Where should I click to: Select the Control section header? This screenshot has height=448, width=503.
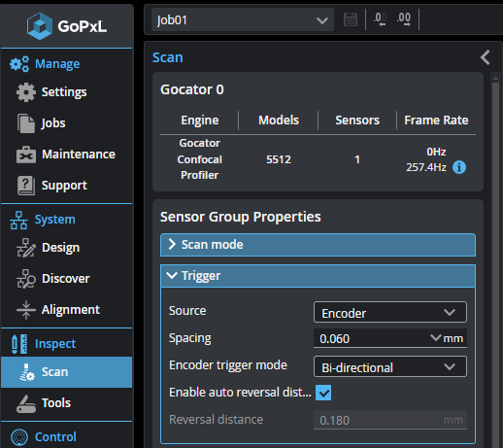(55, 437)
